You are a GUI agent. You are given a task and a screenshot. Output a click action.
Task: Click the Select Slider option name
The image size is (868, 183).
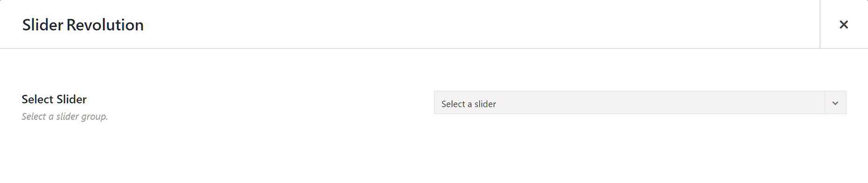pyautogui.click(x=54, y=99)
